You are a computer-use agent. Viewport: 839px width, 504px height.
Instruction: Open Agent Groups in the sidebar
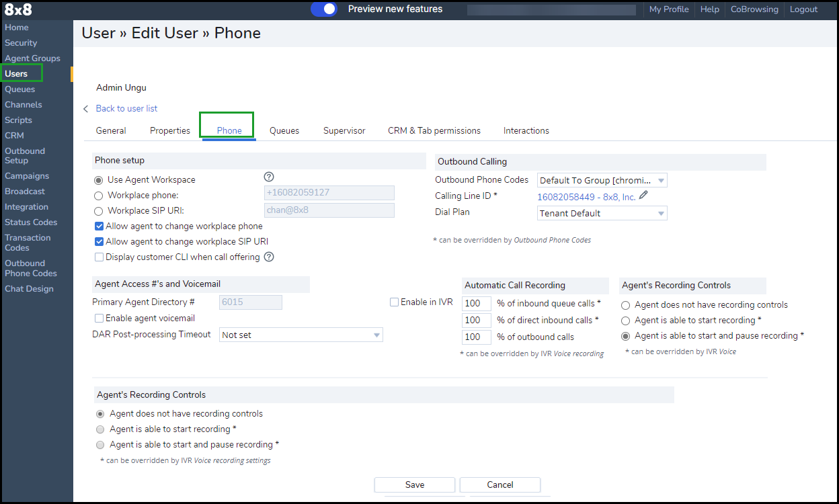tap(32, 58)
